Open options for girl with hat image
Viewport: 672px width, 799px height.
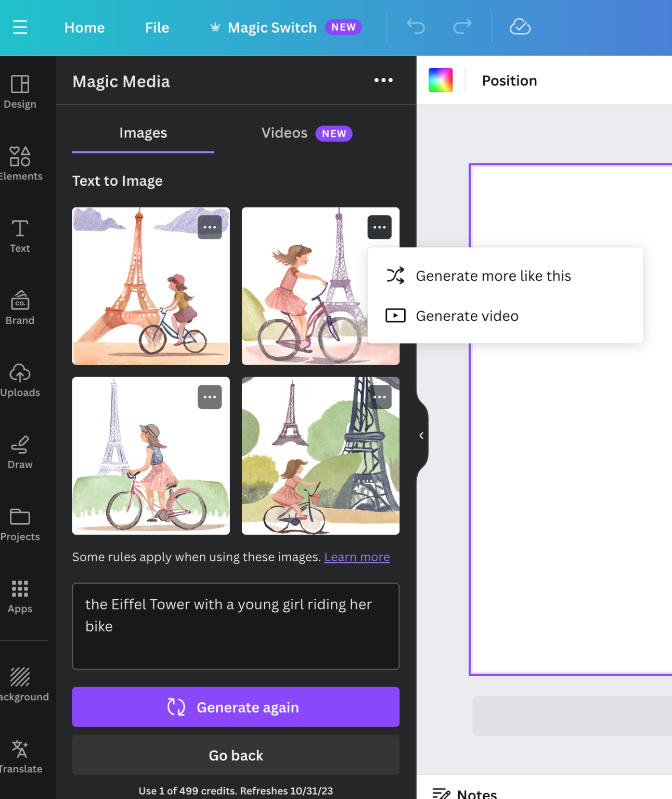210,397
